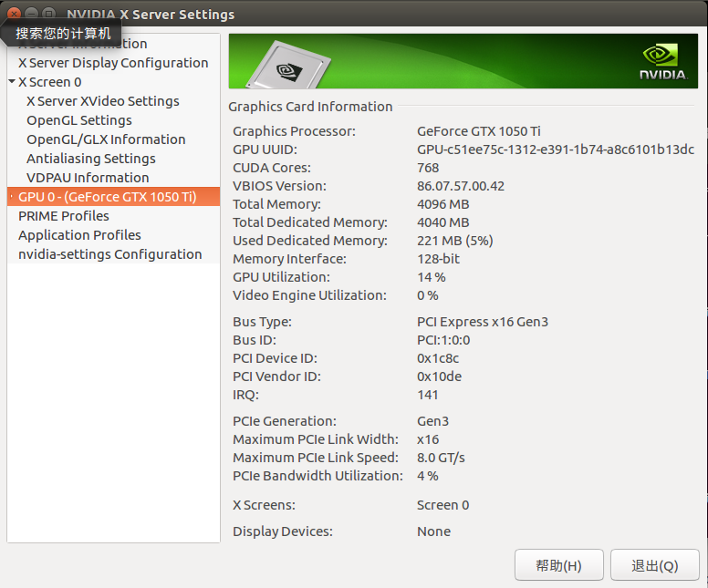Image resolution: width=708 pixels, height=588 pixels.
Task: Click Bus Type value PCI Express x16 Gen3
Action: [483, 322]
